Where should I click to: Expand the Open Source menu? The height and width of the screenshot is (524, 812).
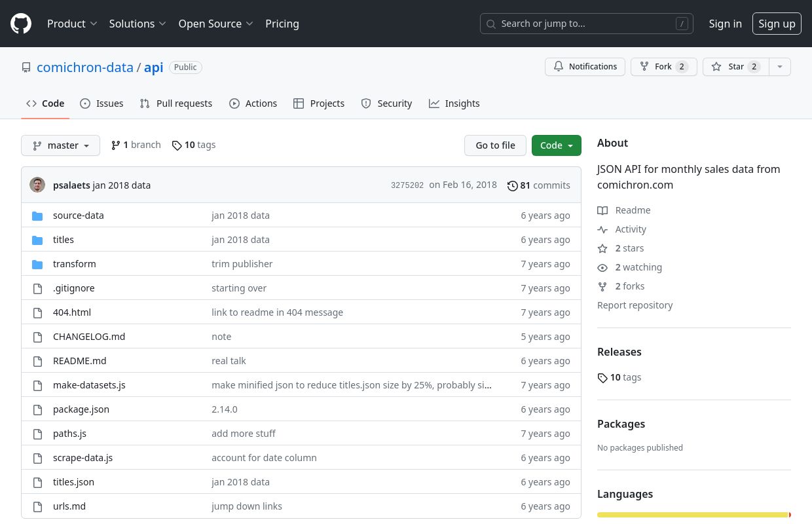(216, 24)
